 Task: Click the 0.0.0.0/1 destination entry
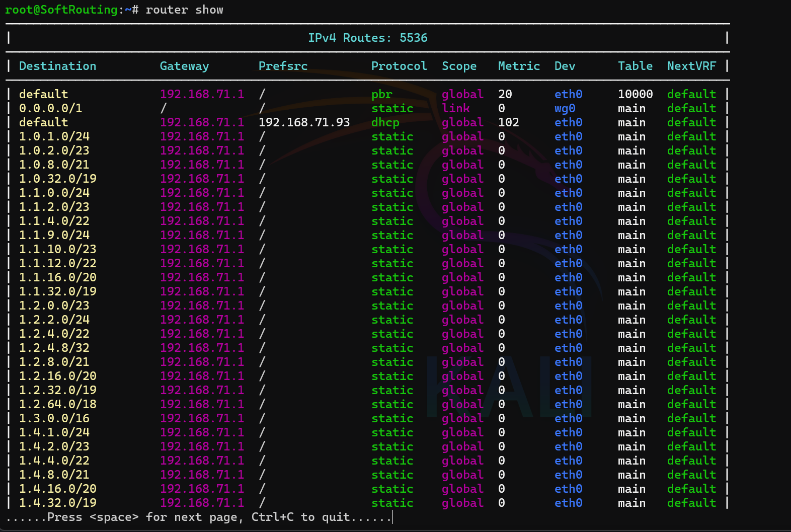pos(50,108)
